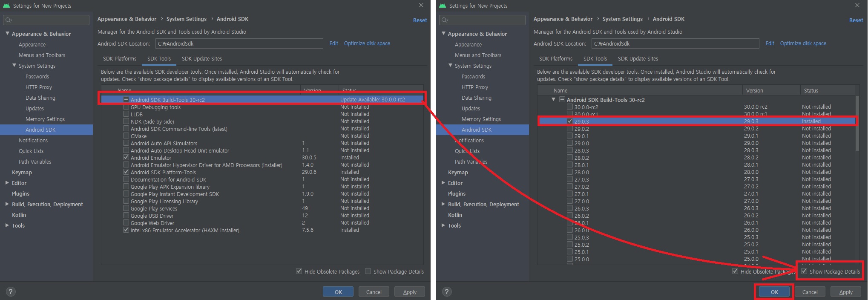Viewport: 868px width, 300px height.
Task: Focus the settings search field in left window
Action: click(x=46, y=20)
